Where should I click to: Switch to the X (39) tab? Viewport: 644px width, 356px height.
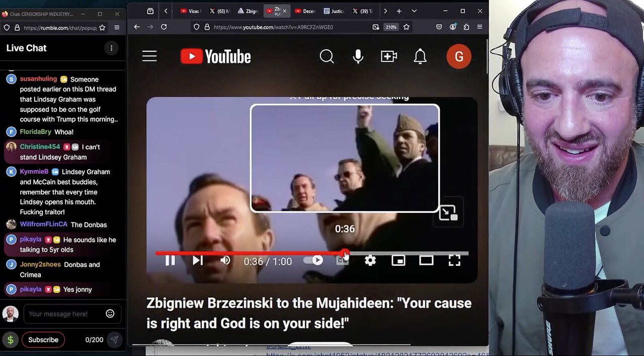[362, 11]
